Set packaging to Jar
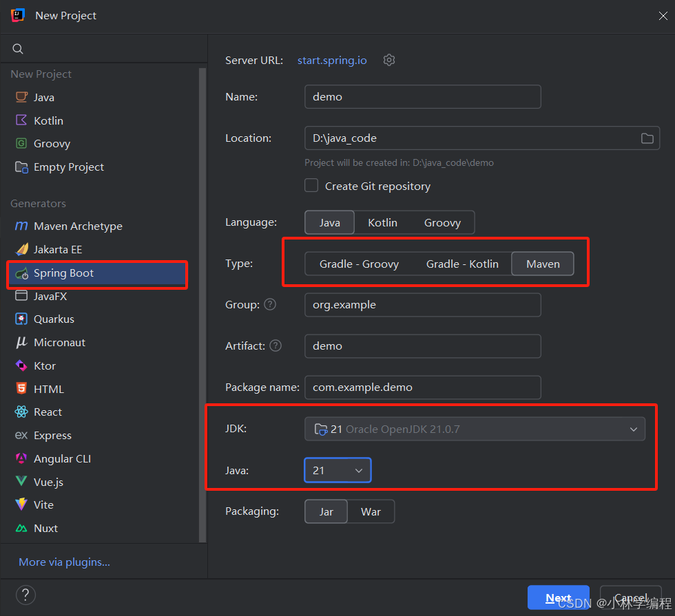The width and height of the screenshot is (675, 616). pos(326,511)
